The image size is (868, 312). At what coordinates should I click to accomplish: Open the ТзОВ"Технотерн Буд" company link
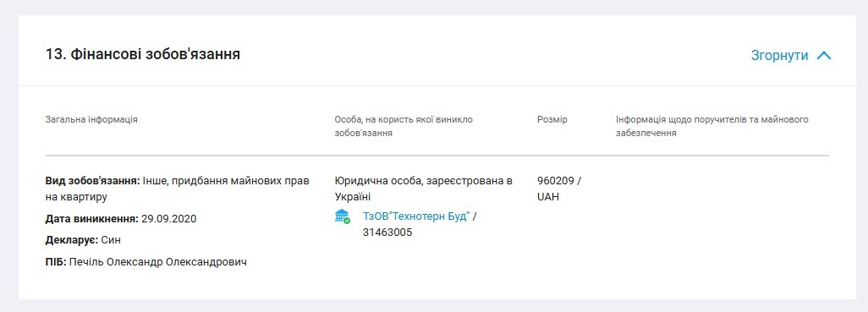pos(415,216)
